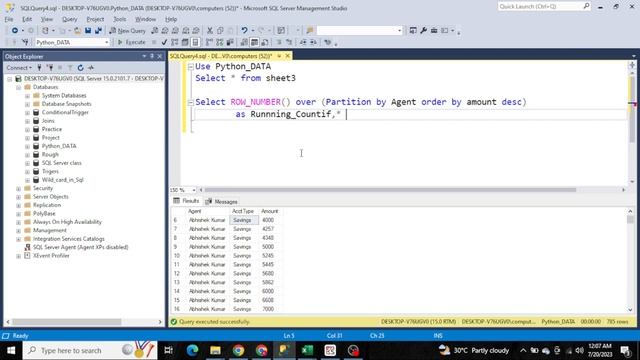Select SQL Server Agent node
This screenshot has width=640, height=360.
[x=80, y=247]
